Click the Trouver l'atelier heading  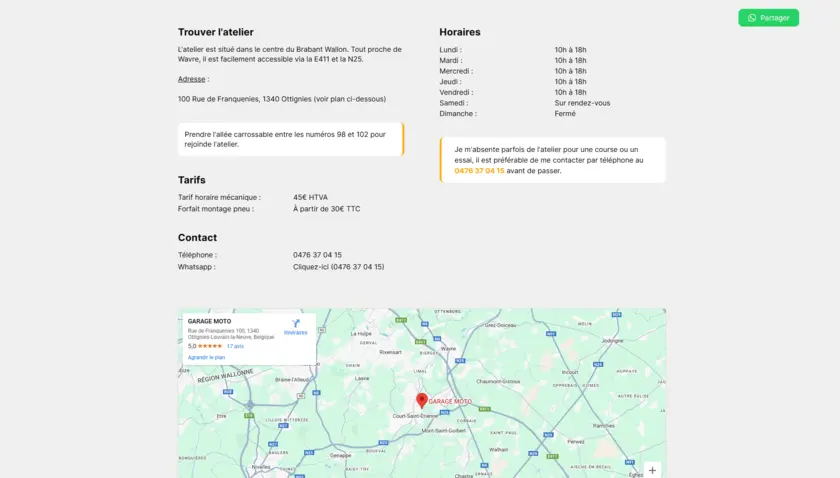coord(216,32)
